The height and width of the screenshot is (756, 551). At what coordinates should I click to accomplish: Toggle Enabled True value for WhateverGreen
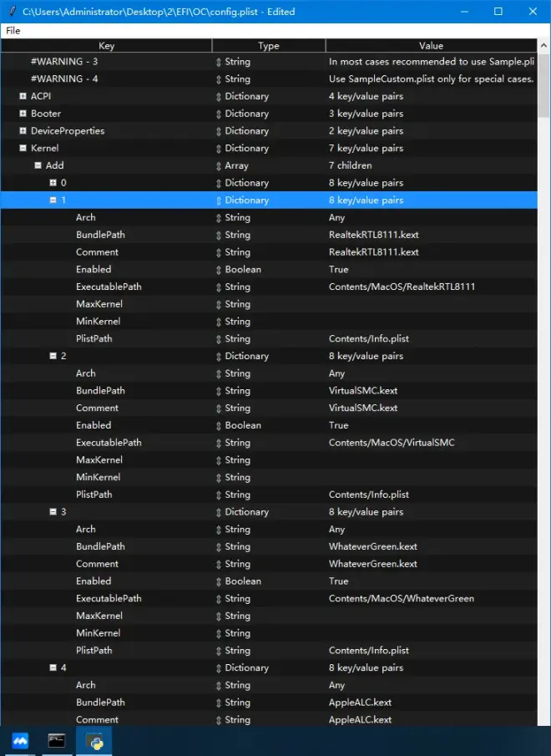[339, 581]
